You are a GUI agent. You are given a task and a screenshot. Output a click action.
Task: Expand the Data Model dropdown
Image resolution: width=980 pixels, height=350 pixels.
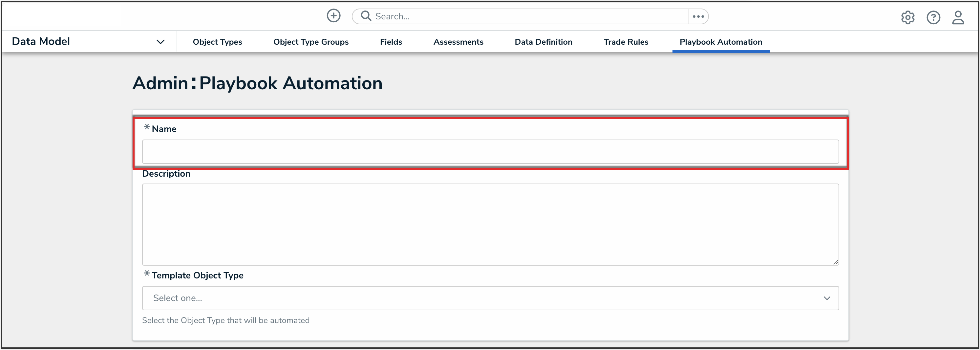click(160, 42)
